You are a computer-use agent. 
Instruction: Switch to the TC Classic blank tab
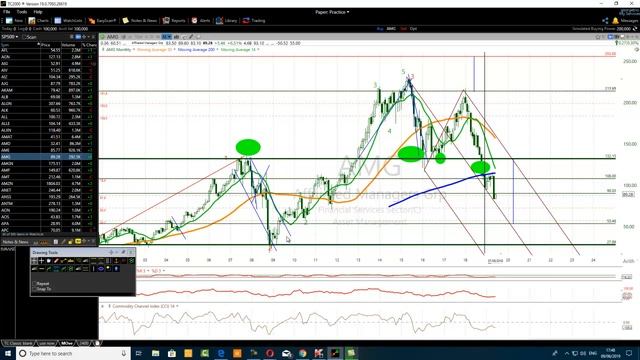pos(18,343)
